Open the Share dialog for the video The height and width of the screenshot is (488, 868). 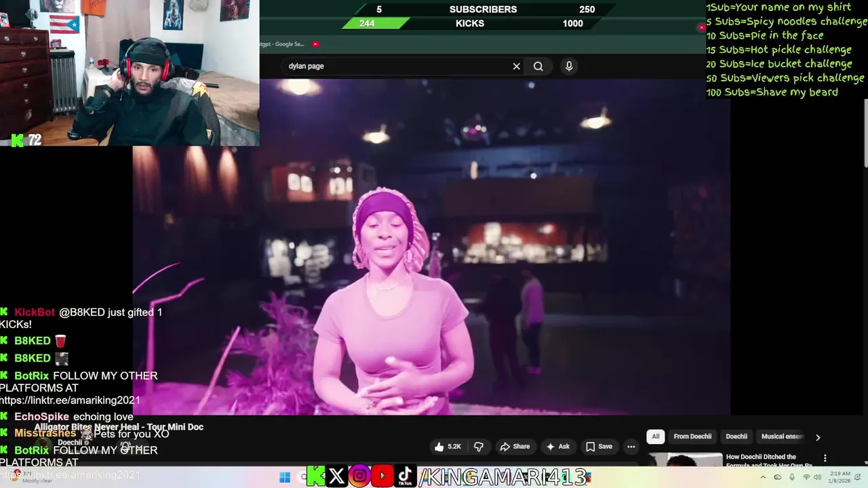coord(515,447)
